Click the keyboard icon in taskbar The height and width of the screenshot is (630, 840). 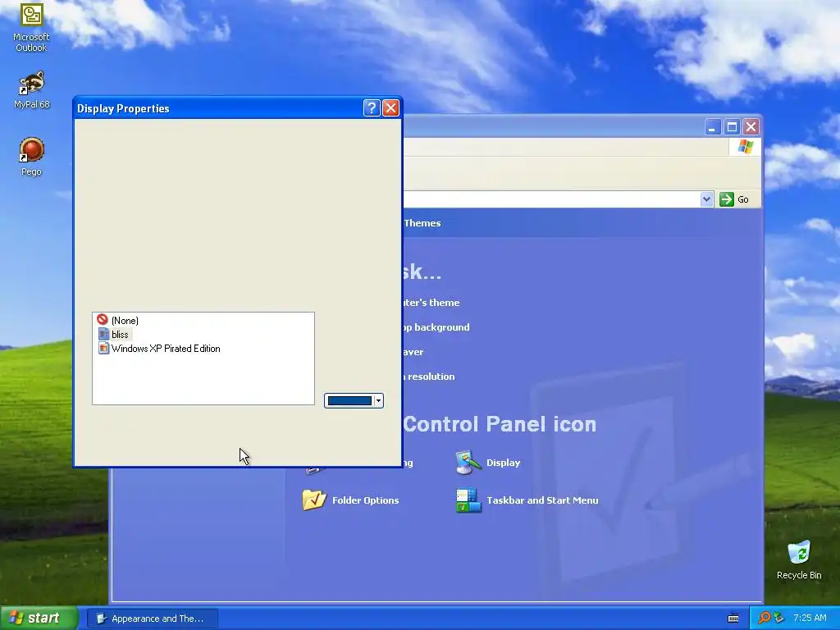tap(733, 619)
